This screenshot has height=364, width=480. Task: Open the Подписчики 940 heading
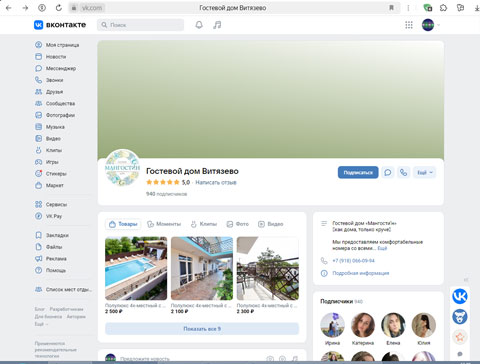pos(341,301)
